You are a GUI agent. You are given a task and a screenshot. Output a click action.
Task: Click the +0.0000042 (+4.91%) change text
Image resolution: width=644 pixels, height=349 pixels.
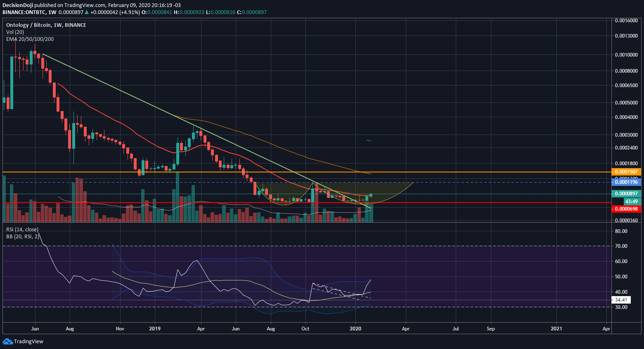coord(115,12)
